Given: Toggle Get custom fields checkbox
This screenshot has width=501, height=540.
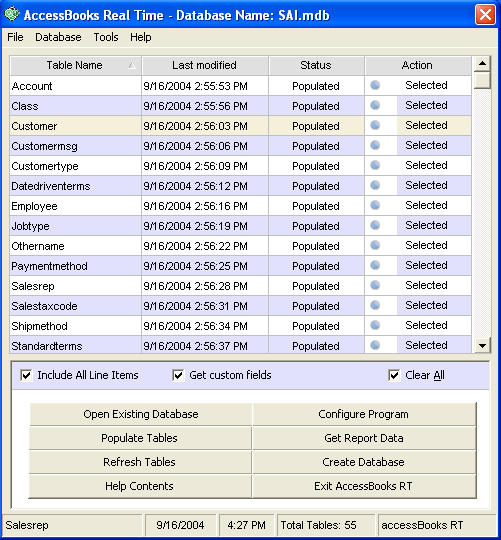Looking at the screenshot, I should click(178, 375).
